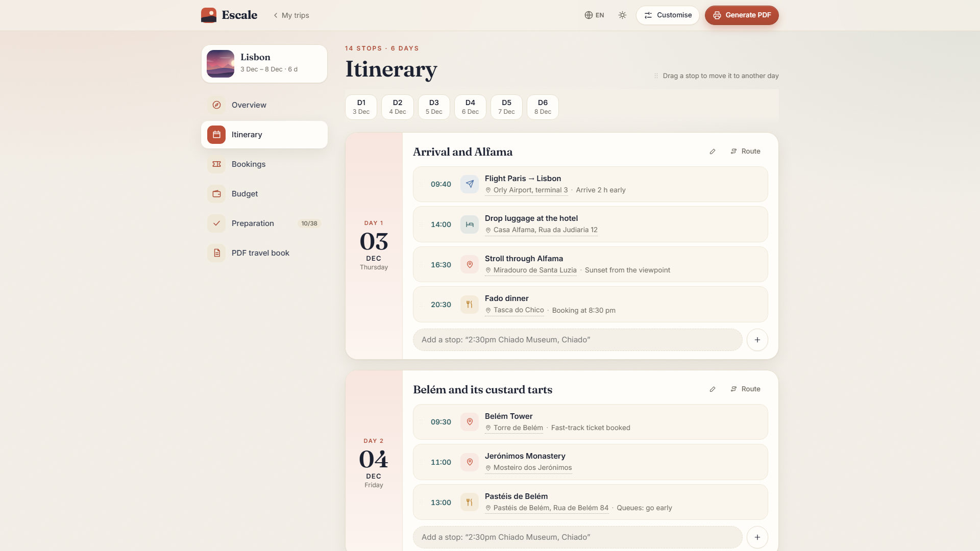Image resolution: width=980 pixels, height=551 pixels.
Task: Open the Orly Airport, terminal 3 location link
Action: click(x=526, y=190)
